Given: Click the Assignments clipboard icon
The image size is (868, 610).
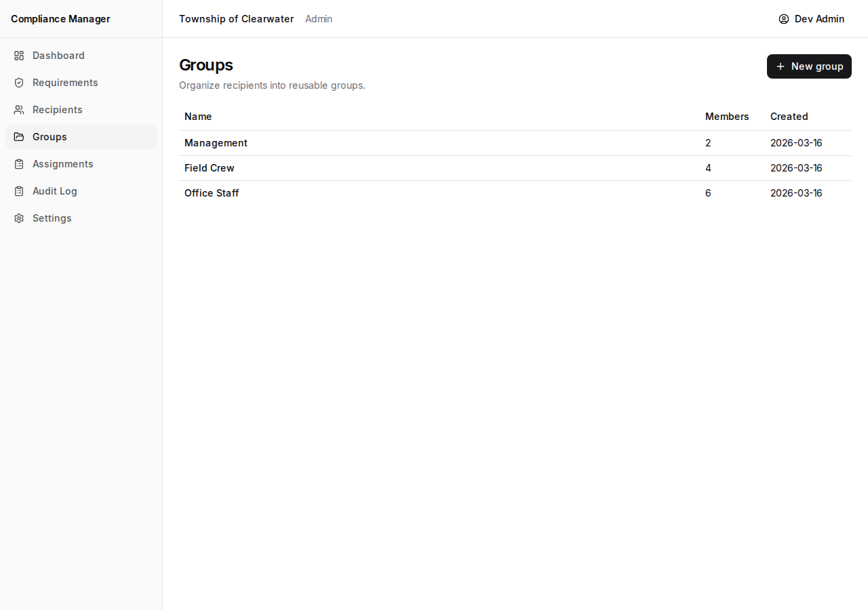Looking at the screenshot, I should coord(19,164).
